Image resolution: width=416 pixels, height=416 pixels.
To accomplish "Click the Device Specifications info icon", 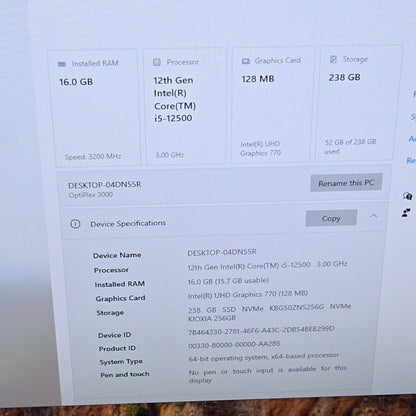I will [x=75, y=224].
